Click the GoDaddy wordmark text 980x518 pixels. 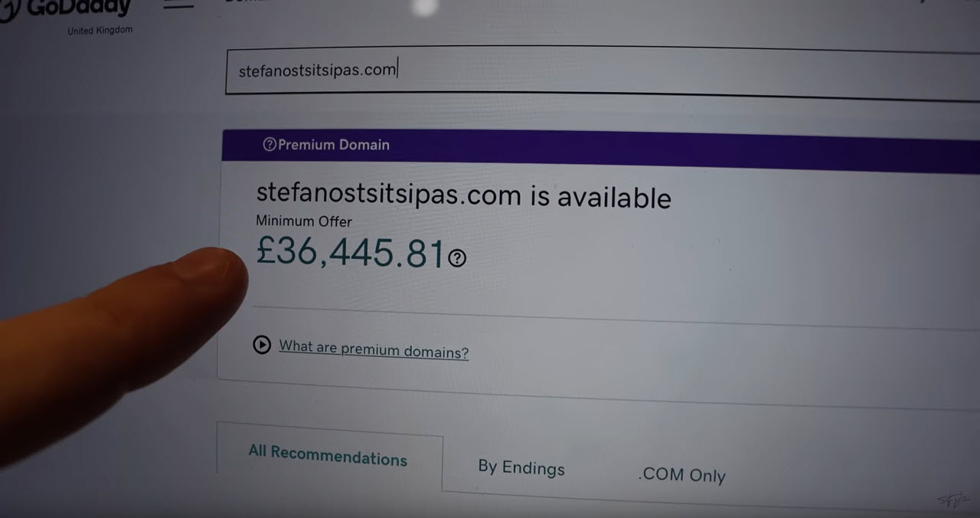pyautogui.click(x=79, y=9)
